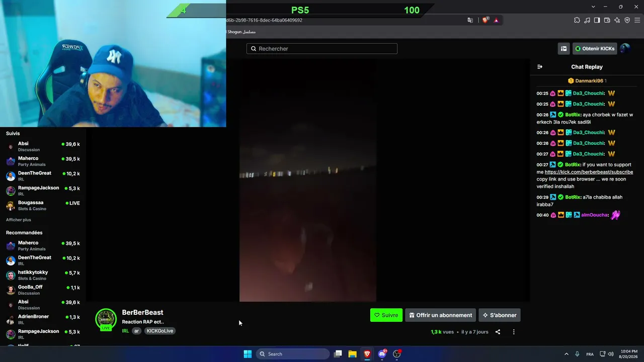Open Brave browser taskbar icon
644x362 pixels.
(367, 354)
